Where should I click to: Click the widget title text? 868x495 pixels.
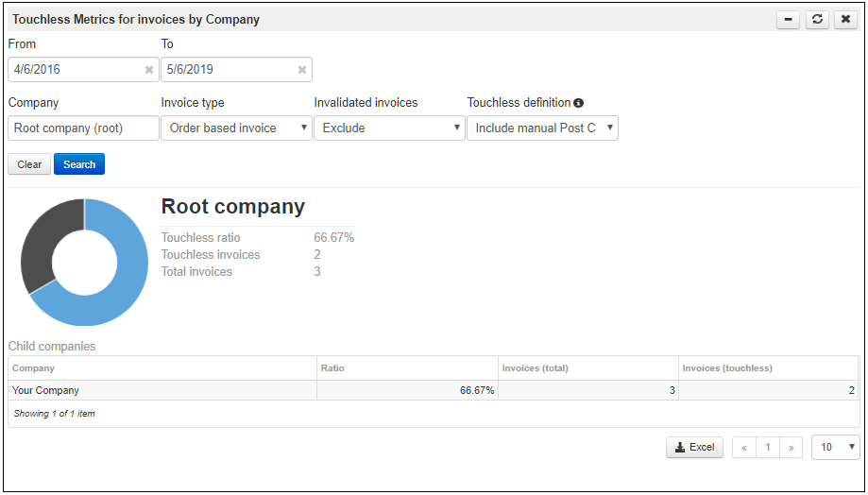coord(136,20)
